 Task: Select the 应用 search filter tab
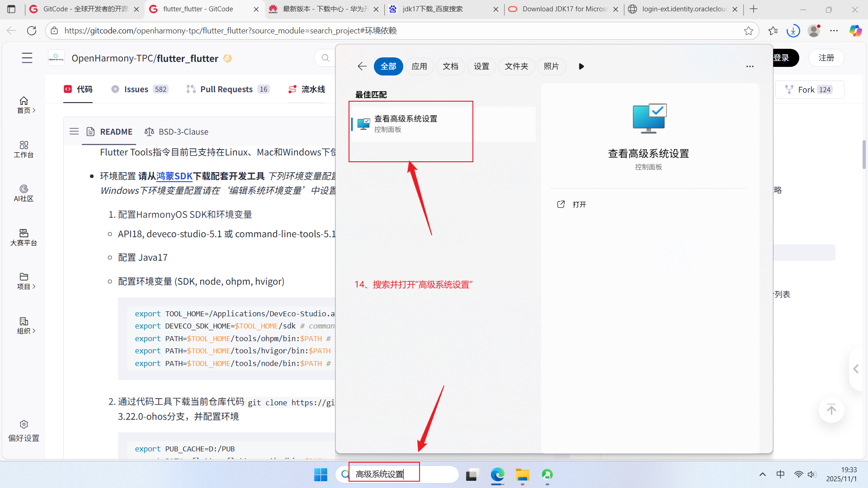[x=419, y=66]
